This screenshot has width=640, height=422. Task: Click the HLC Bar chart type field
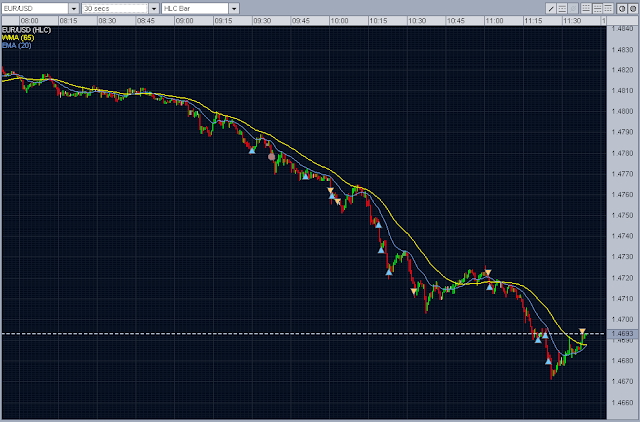pos(195,8)
